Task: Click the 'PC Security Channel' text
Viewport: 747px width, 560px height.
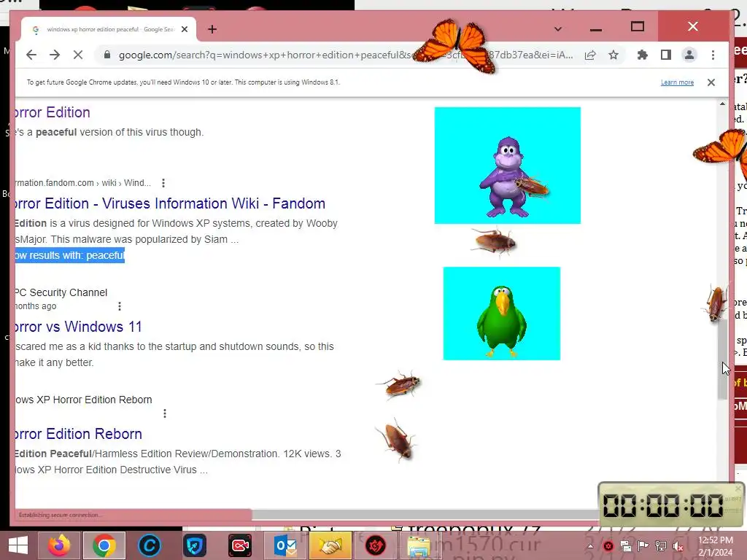Action: pyautogui.click(x=61, y=292)
